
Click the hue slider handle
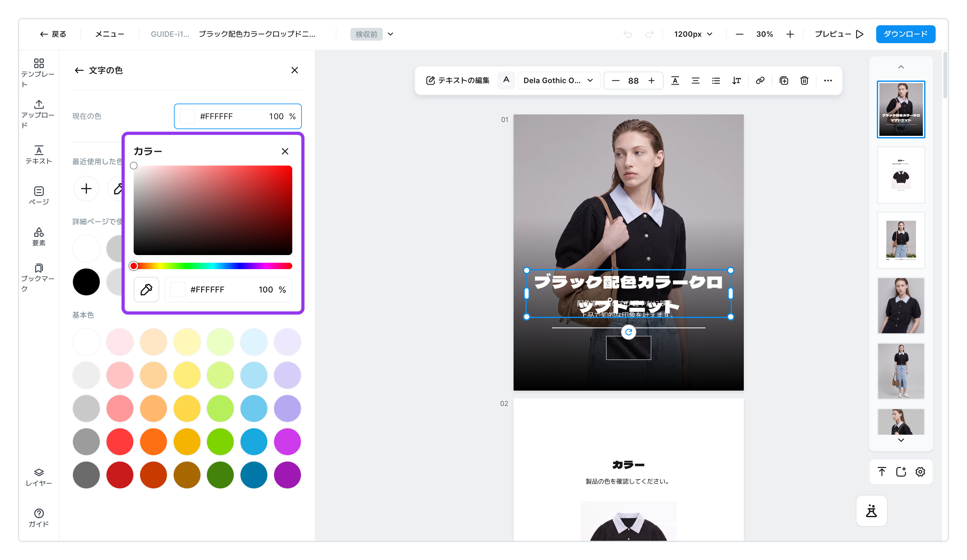134,266
